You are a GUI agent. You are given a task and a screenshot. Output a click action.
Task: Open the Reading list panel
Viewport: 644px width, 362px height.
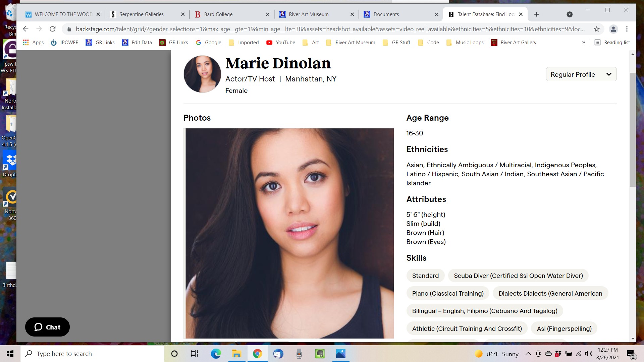[612, 43]
